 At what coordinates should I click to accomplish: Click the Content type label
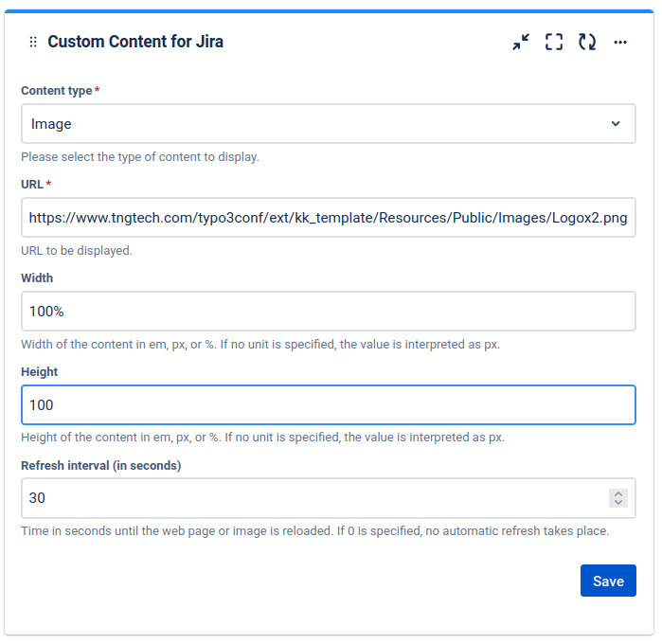tap(57, 91)
